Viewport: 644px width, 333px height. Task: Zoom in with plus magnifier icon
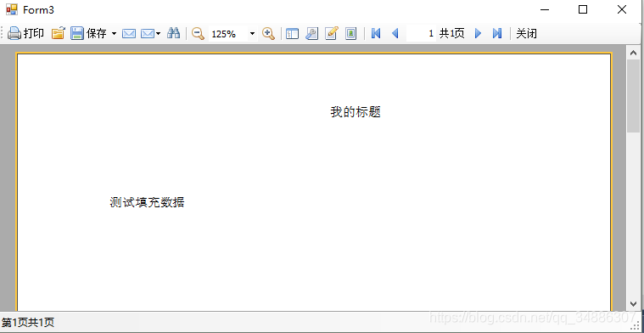268,33
